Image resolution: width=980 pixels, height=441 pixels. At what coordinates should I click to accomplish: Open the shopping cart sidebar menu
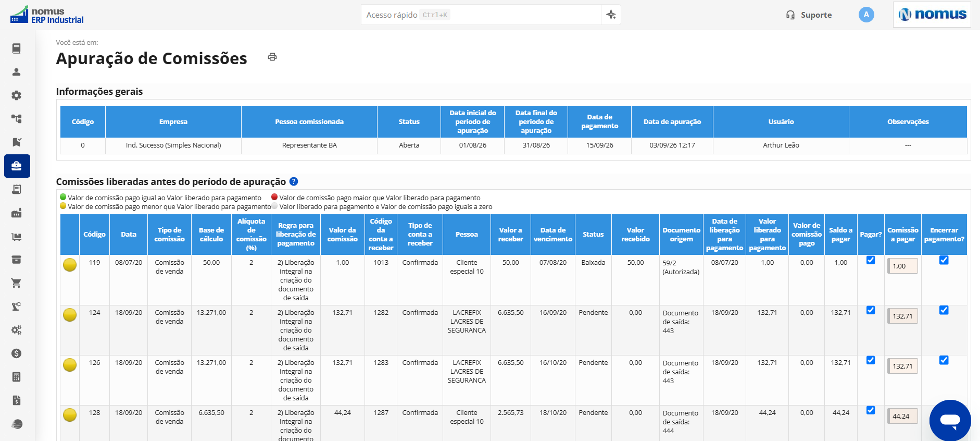click(x=17, y=283)
